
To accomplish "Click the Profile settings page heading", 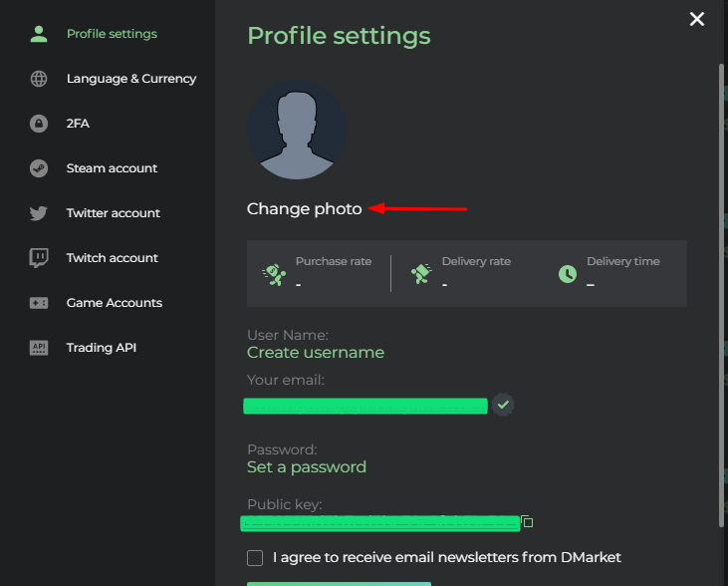I will point(339,36).
